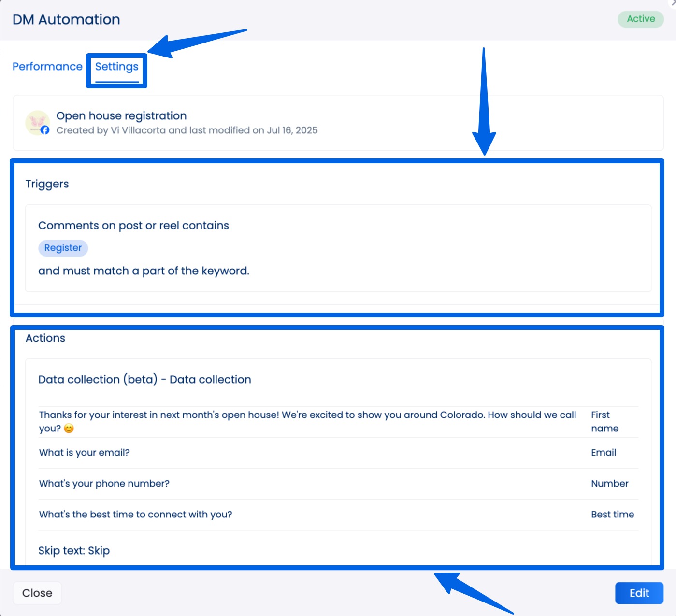Click the Open house registration title
Screen dimensions: 676x616
point(121,115)
